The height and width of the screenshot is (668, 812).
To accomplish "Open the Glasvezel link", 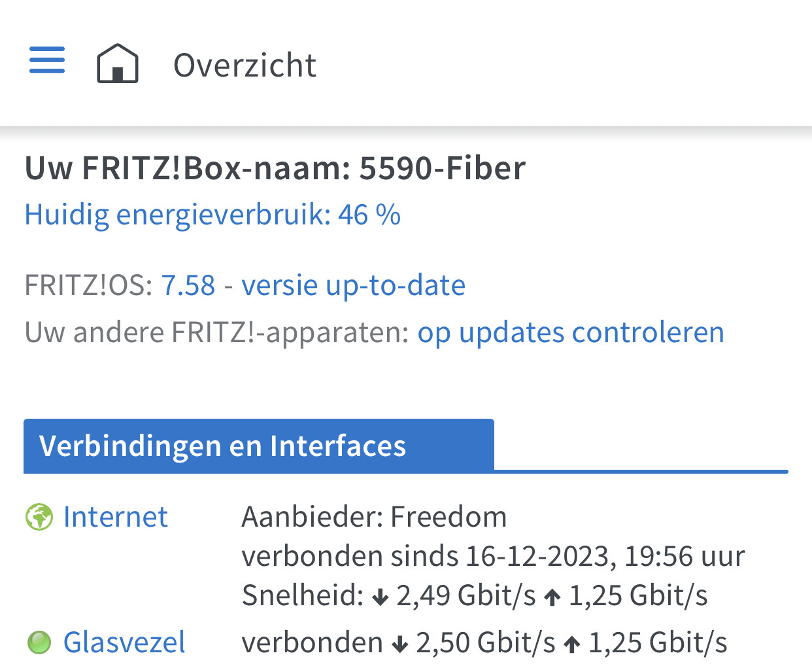I will coord(124,642).
